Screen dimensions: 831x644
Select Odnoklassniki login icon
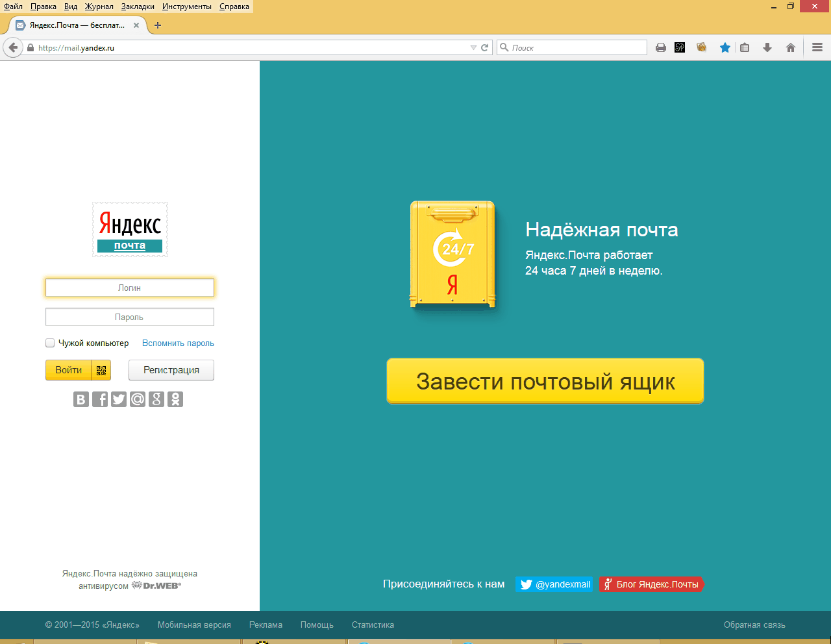tap(175, 399)
